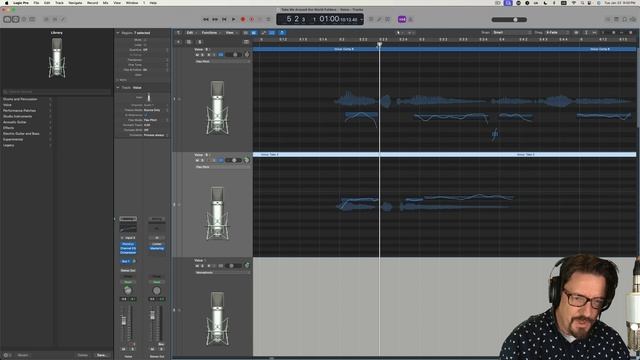640x360 pixels.
Task: Click the Save... button in Library
Action: pos(102,355)
